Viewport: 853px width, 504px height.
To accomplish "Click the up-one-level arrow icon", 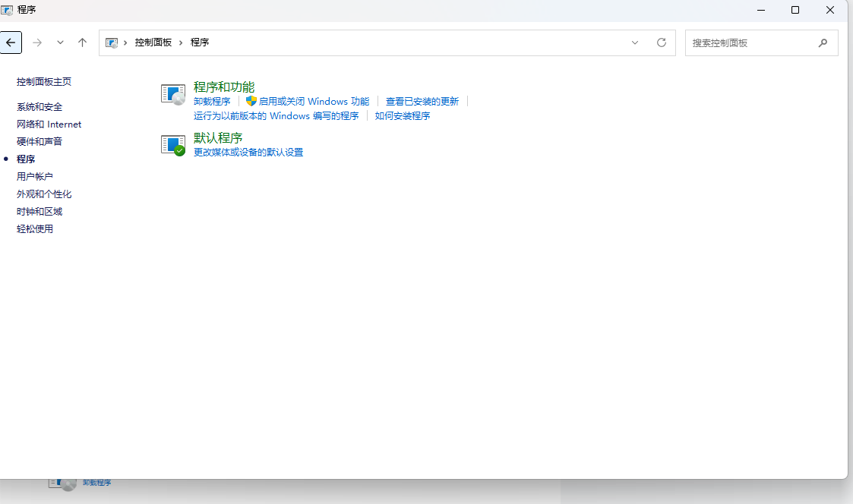I will [x=82, y=43].
